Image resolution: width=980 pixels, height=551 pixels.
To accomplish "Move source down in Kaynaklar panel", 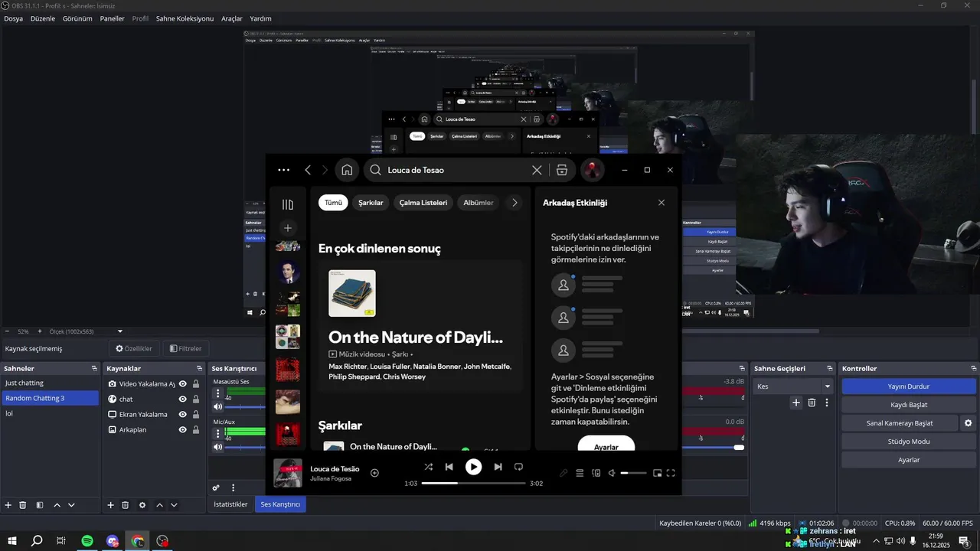I will point(174,505).
